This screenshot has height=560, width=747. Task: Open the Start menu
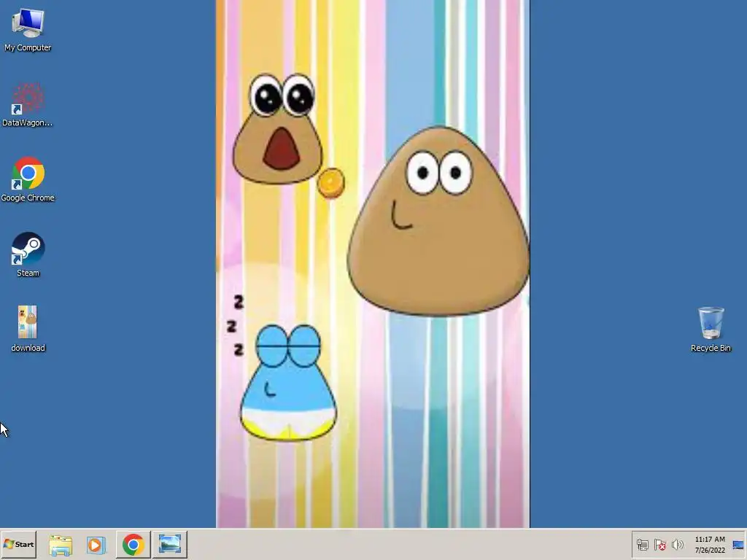click(19, 544)
